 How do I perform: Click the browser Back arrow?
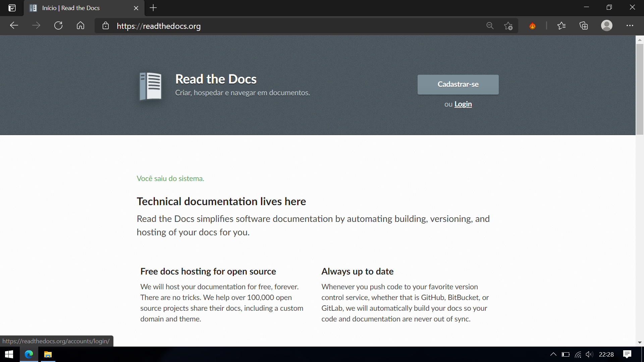point(14,26)
